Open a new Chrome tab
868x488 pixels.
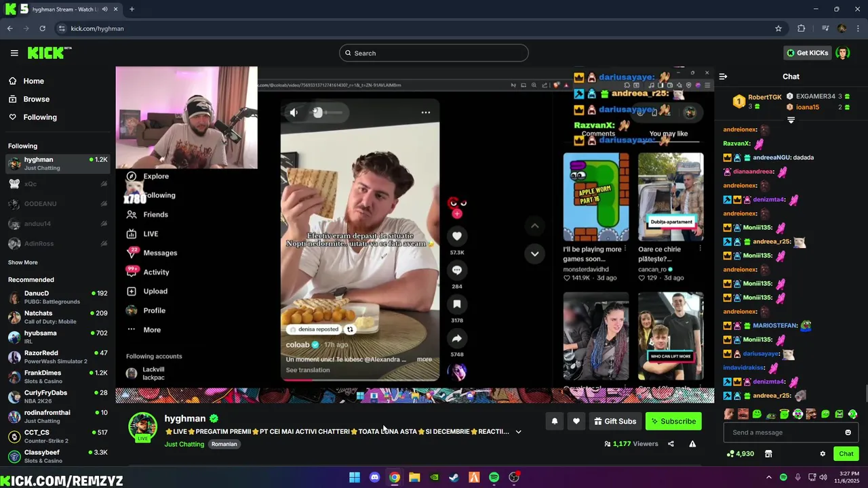tap(132, 9)
